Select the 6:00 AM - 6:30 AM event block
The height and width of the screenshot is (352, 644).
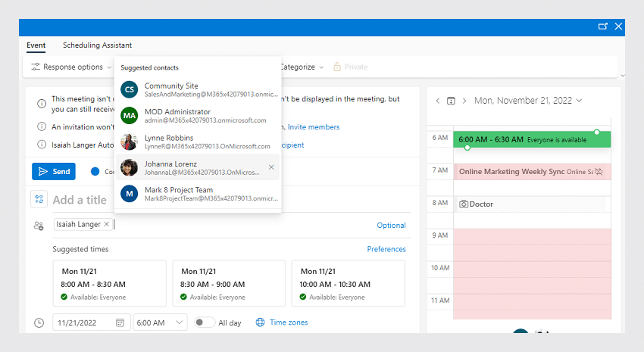(x=532, y=139)
